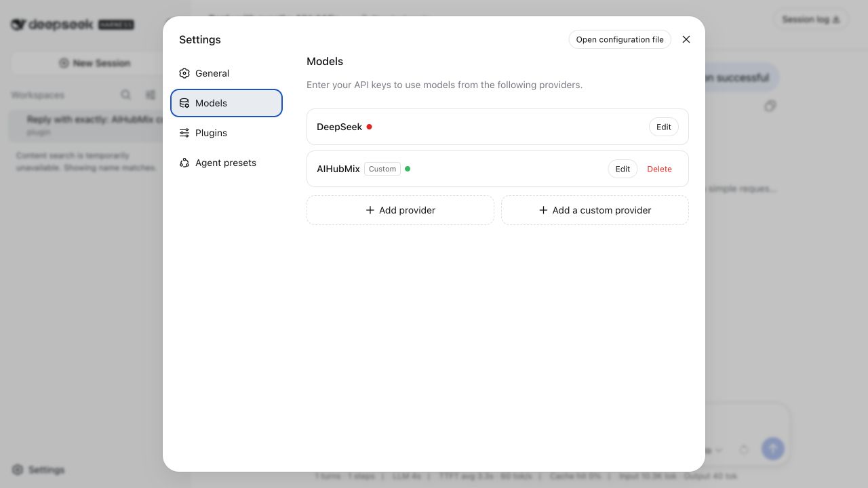
Task: Click the red DeepSeek status dot
Action: [x=369, y=127]
